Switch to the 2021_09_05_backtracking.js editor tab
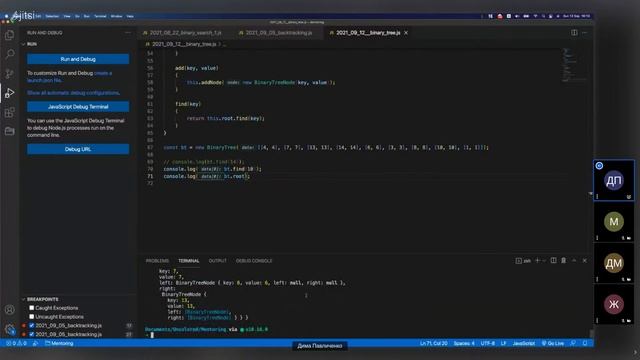This screenshot has width=640, height=360. pos(279,33)
